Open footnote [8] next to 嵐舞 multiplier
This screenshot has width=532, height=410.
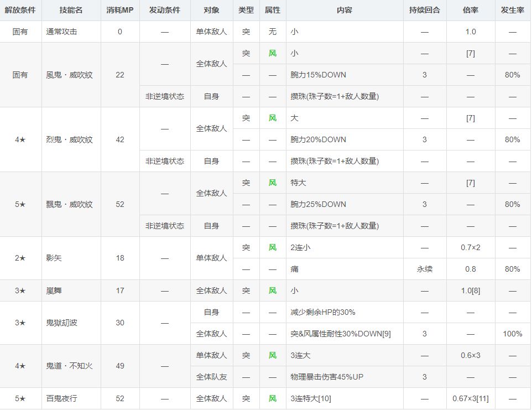pyautogui.click(x=475, y=291)
